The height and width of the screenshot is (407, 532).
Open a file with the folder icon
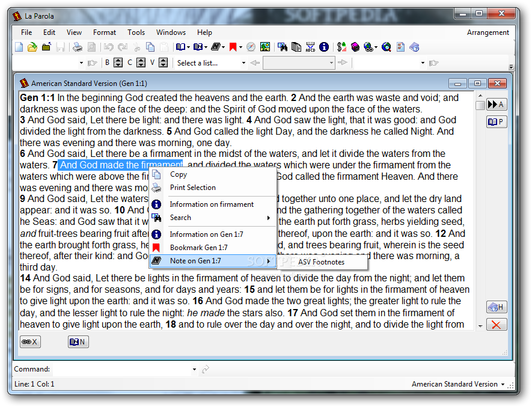coord(32,47)
